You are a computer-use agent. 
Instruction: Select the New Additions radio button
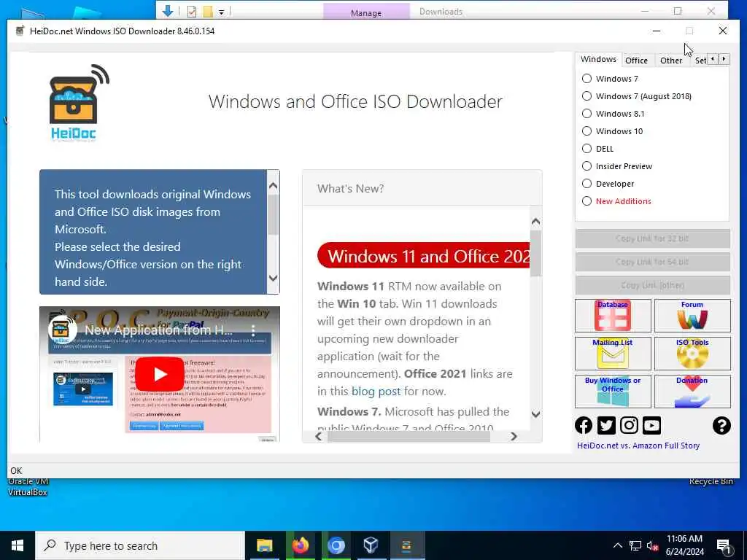pyautogui.click(x=587, y=201)
